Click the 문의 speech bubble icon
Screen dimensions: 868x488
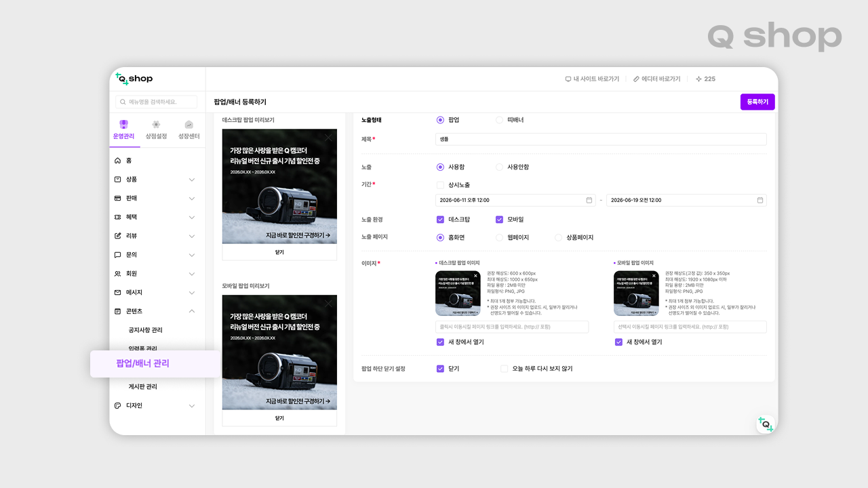pos(118,255)
